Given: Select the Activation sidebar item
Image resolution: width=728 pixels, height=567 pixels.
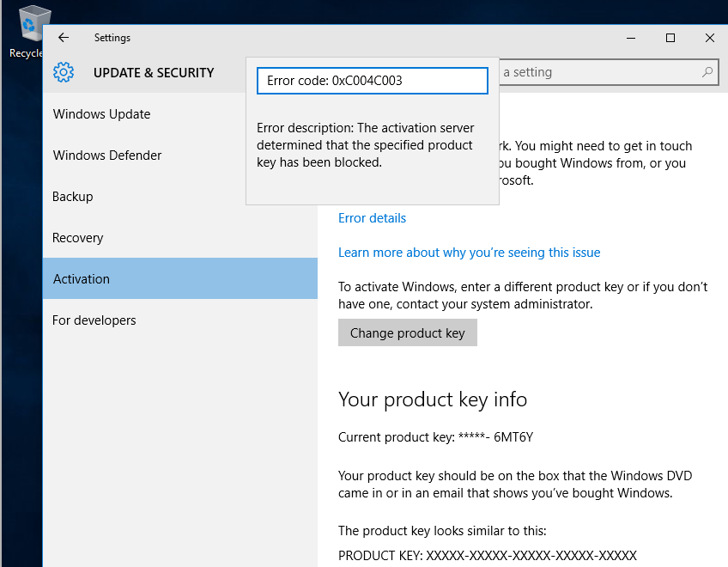Looking at the screenshot, I should (x=82, y=279).
